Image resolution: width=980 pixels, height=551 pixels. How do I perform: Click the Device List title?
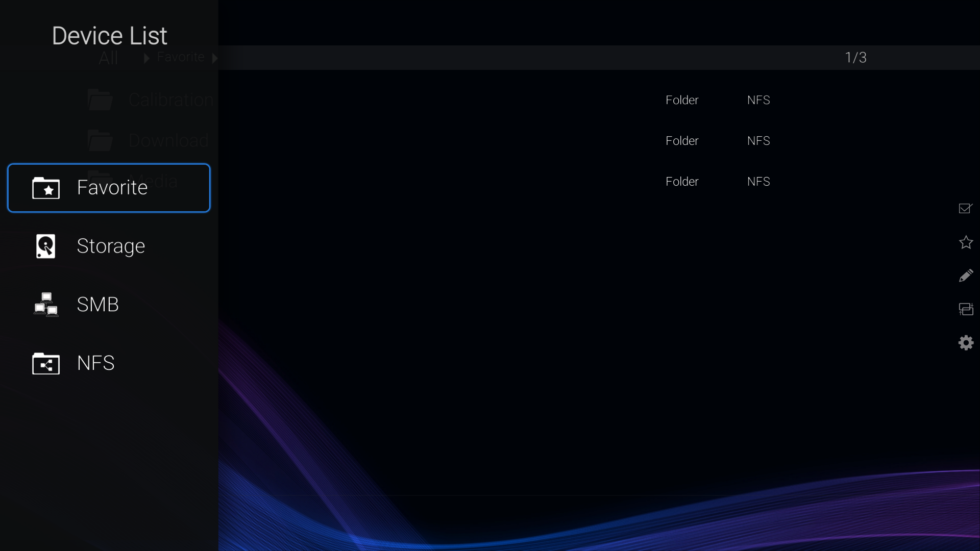coord(109,36)
